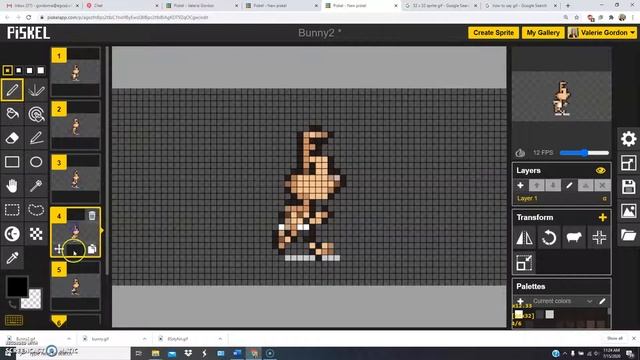Image resolution: width=640 pixels, height=360 pixels.
Task: Swap primary and secondary colors
Action: click(12, 304)
